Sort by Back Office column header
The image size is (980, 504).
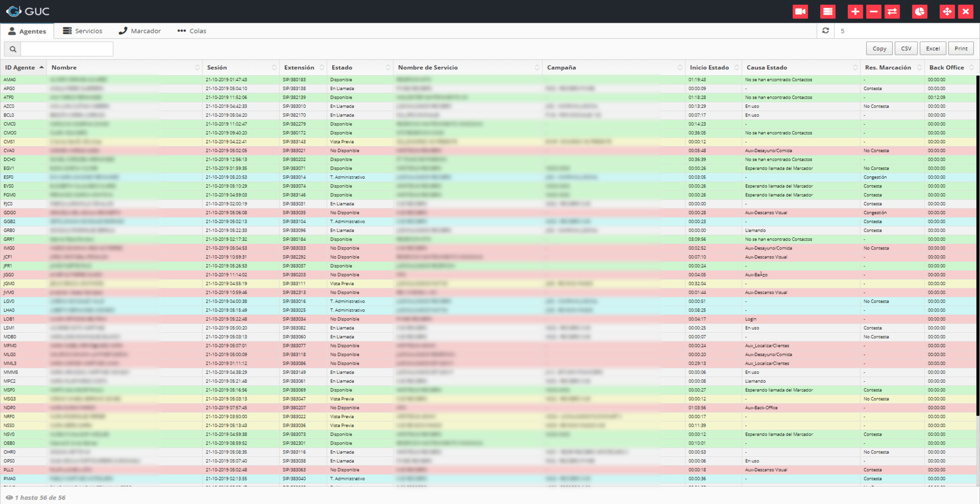[951, 67]
